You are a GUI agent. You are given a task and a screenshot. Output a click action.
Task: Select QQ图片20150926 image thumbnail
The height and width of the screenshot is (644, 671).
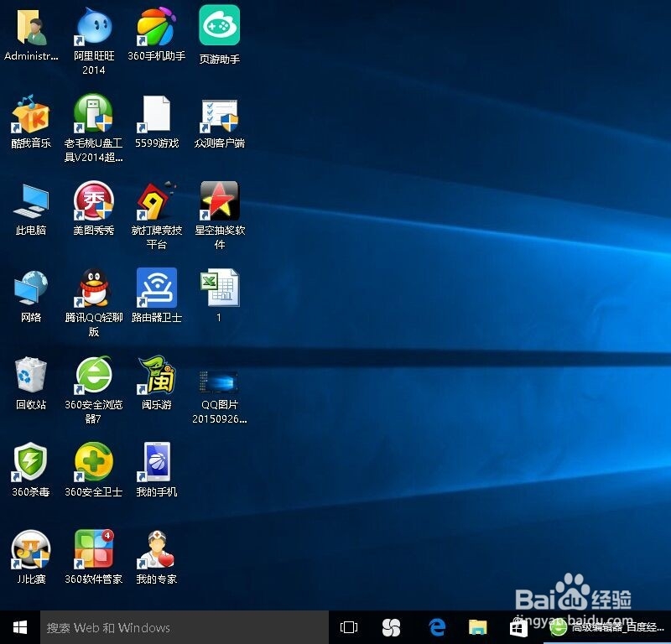(x=219, y=382)
